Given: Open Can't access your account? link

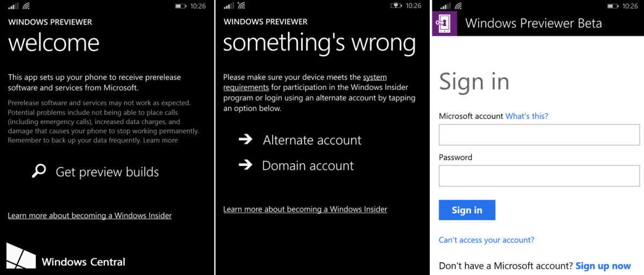Looking at the screenshot, I should (486, 240).
